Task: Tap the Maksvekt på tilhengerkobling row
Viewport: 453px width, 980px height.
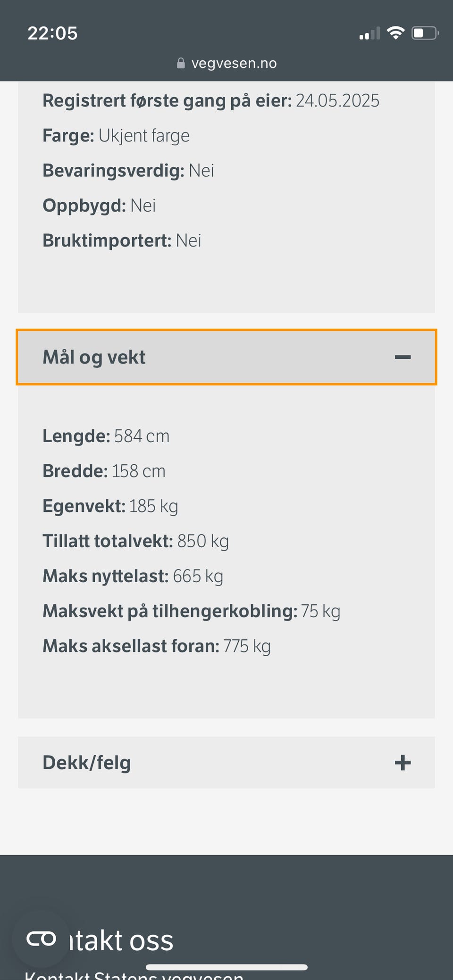Action: 191,611
